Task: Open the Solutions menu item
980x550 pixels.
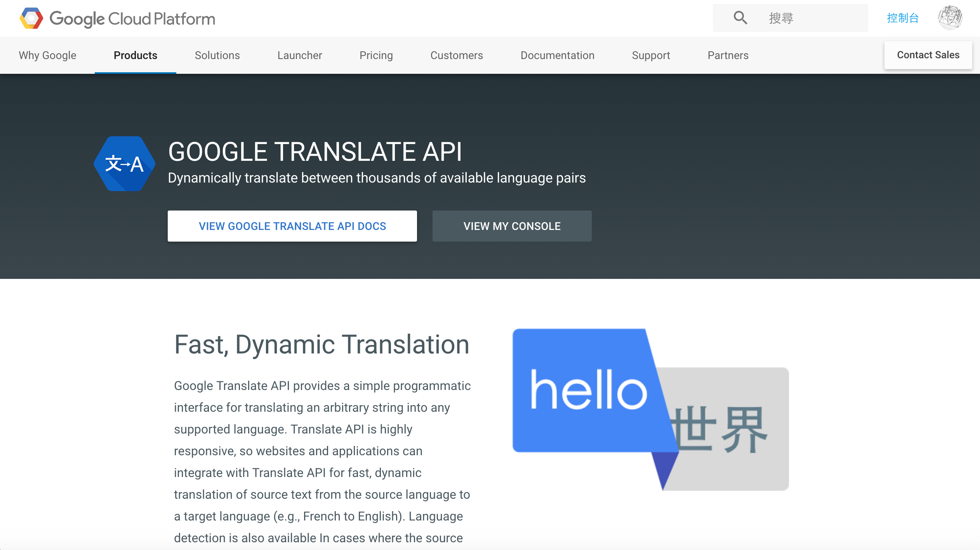Action: [217, 55]
